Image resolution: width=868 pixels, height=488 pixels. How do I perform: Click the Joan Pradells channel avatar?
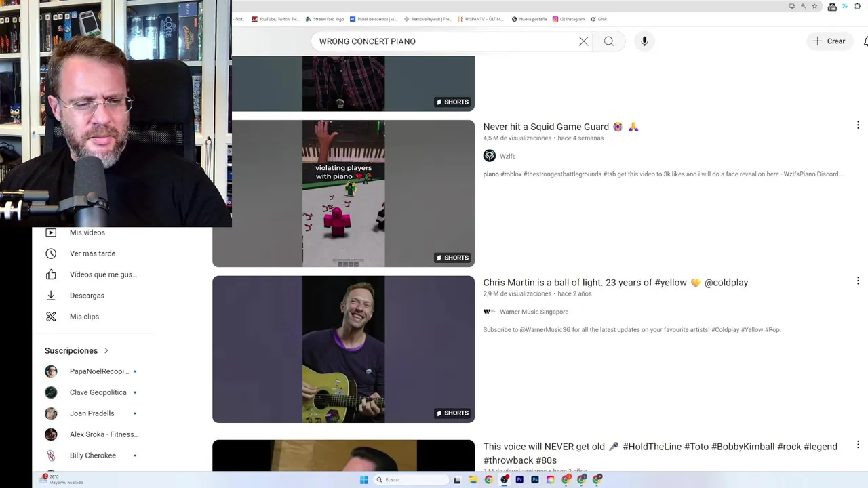click(x=51, y=413)
